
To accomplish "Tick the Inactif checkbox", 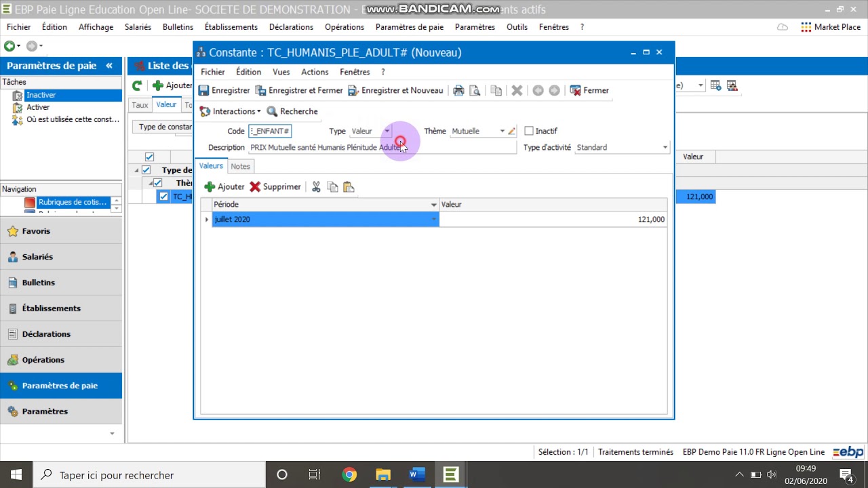I will click(529, 131).
